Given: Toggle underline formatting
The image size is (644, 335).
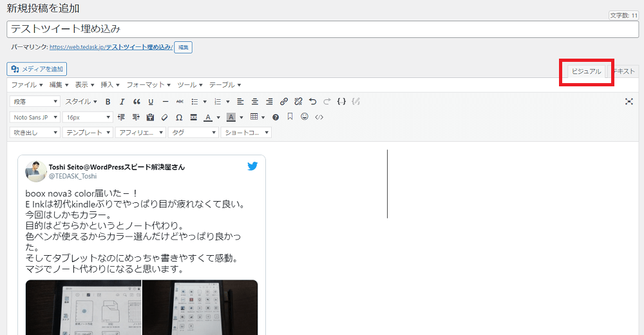Looking at the screenshot, I should click(151, 102).
